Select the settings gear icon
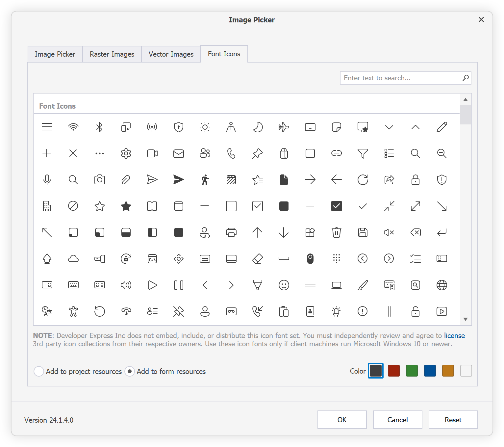The height and width of the screenshot is (447, 504). coord(126,153)
